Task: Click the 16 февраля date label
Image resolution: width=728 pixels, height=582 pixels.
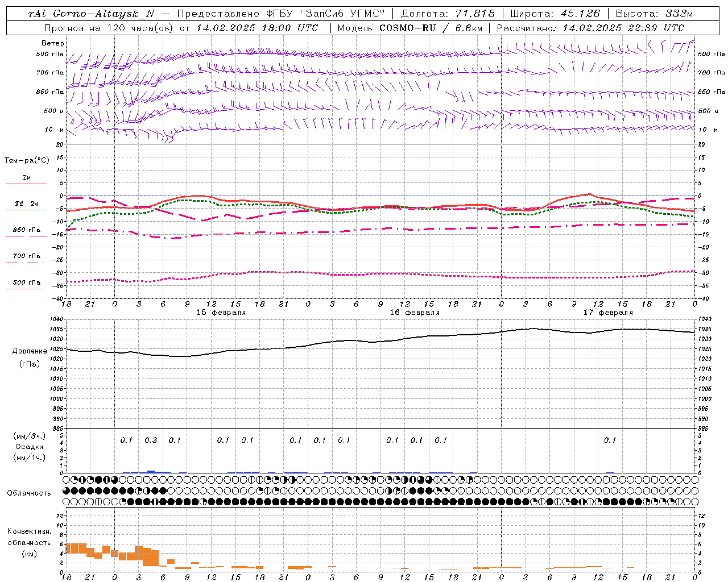Action: [415, 313]
